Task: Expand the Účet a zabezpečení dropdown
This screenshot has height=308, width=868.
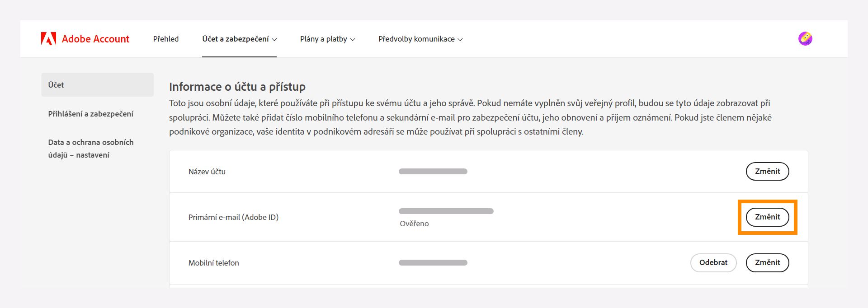Action: click(239, 39)
